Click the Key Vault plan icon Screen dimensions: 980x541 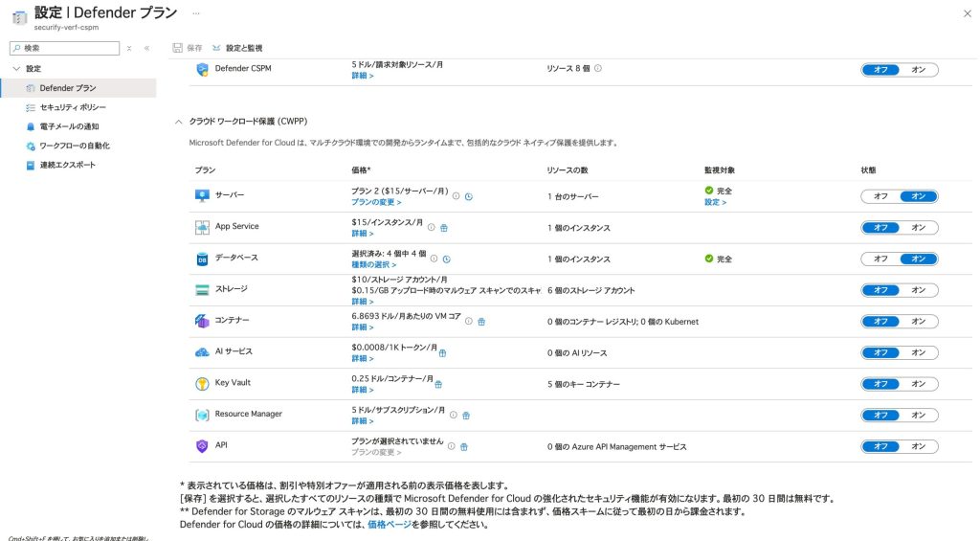[202, 383]
